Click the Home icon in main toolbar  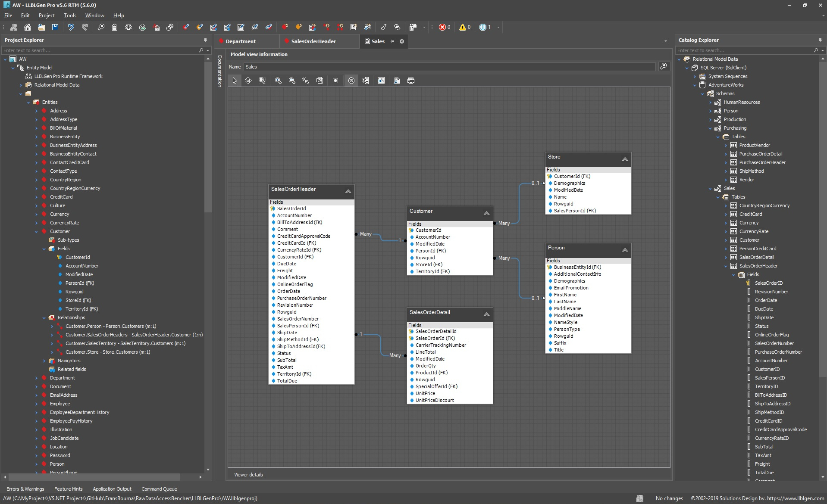tap(27, 27)
